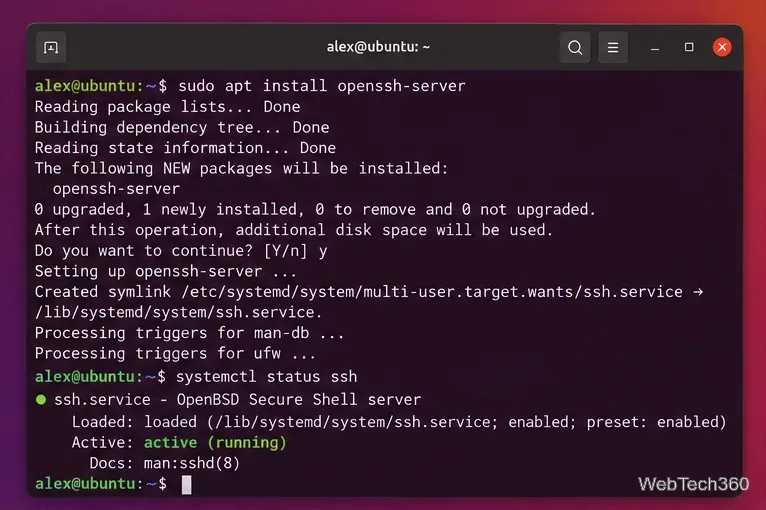The width and height of the screenshot is (766, 510).
Task: Click the 'Docs: man:sshd(8)' line
Action: [x=165, y=463]
